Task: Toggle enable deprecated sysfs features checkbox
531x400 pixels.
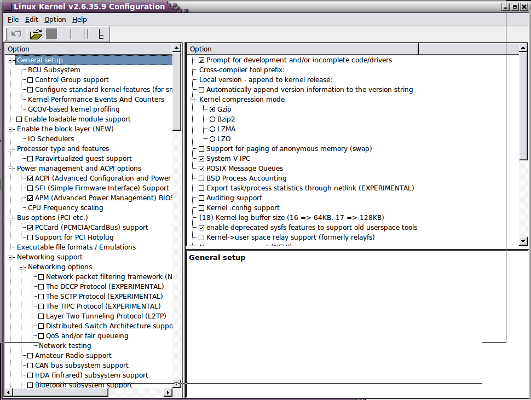Action: [x=201, y=228]
